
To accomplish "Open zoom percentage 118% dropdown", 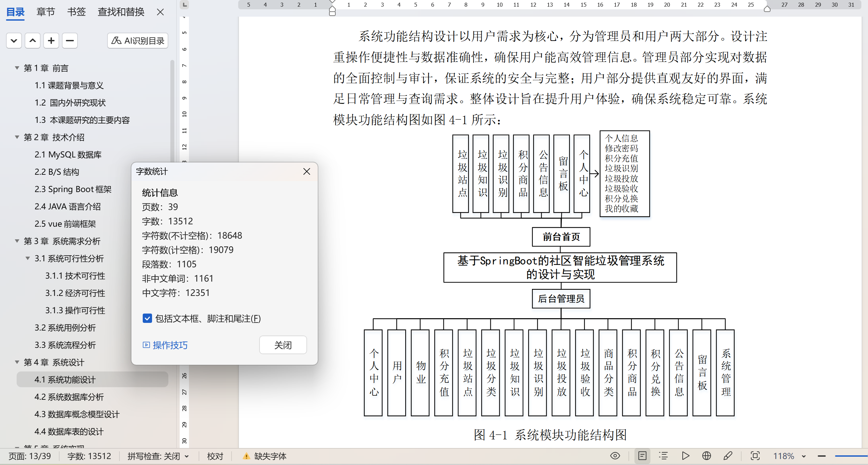I will (x=804, y=456).
